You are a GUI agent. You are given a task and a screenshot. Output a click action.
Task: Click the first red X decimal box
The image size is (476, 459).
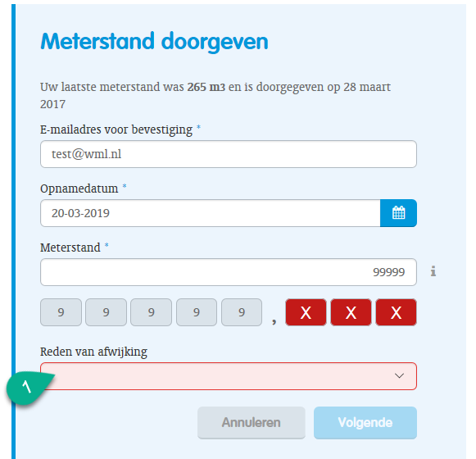pos(306,312)
